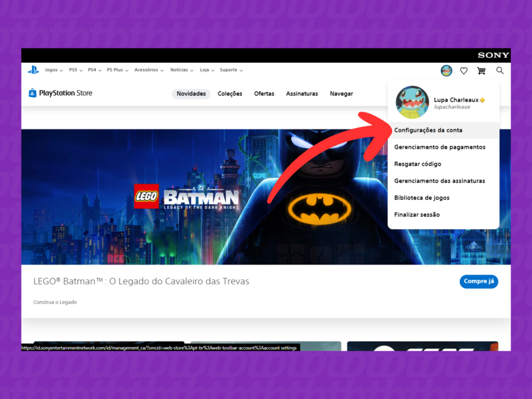The height and width of the screenshot is (399, 532).
Task: Expand the Jogos dropdown
Action: [54, 70]
